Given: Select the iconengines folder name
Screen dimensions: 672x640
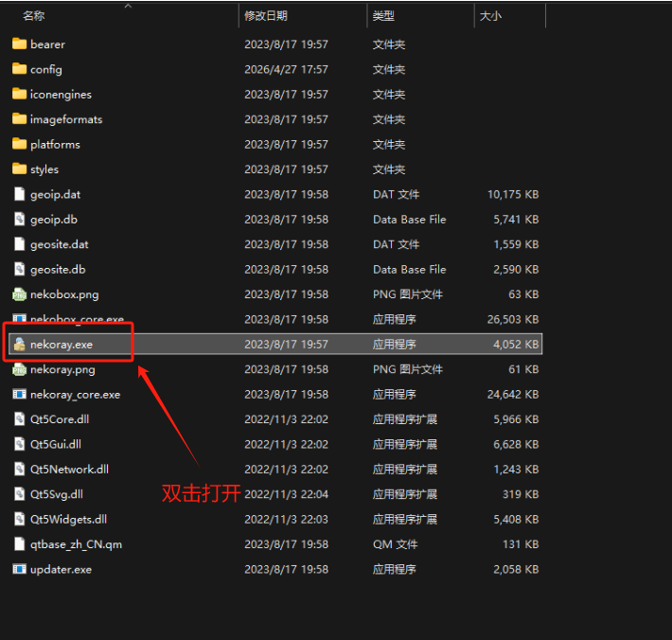Looking at the screenshot, I should [61, 95].
